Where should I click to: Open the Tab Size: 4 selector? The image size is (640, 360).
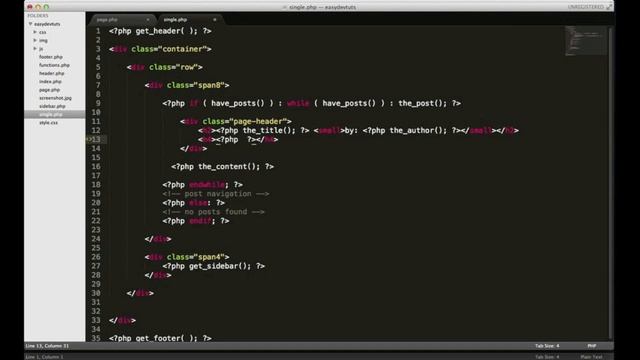click(x=547, y=346)
